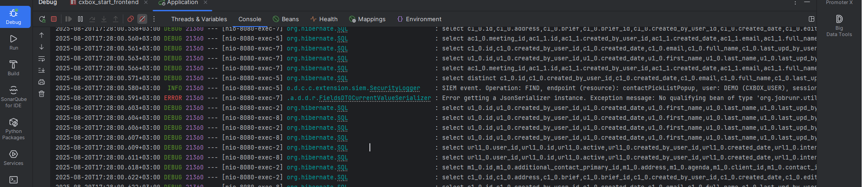The height and width of the screenshot is (187, 868).
Task: Select the Console tab
Action: [250, 19]
